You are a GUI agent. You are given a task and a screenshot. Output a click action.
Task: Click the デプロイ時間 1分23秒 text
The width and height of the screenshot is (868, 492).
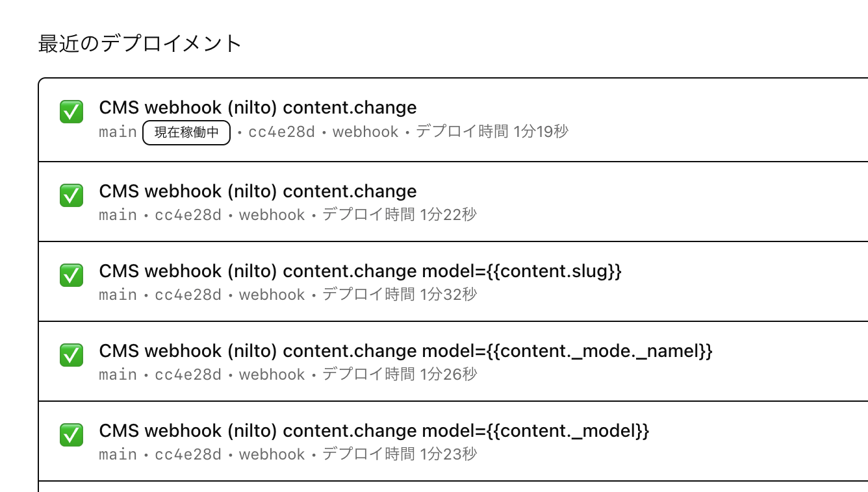coord(399,454)
